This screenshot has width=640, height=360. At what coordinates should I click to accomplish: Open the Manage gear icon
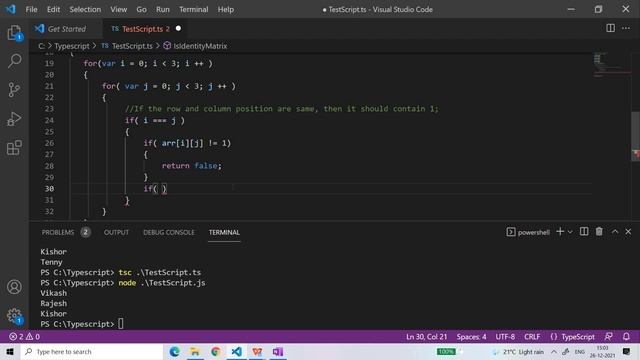tap(14, 316)
